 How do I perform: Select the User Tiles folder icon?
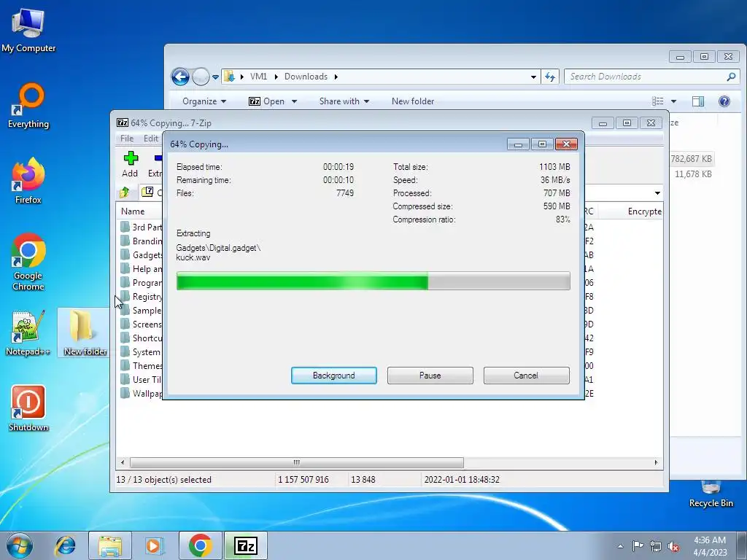(x=125, y=379)
